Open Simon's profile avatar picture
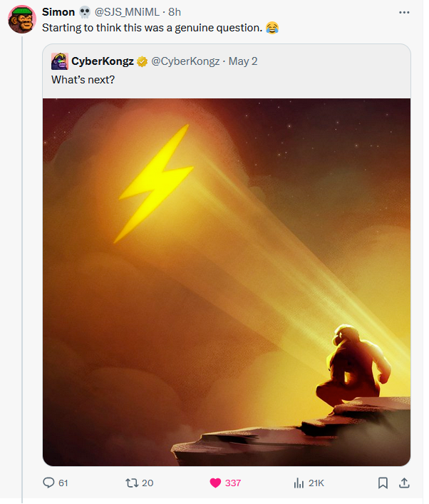 click(x=21, y=19)
